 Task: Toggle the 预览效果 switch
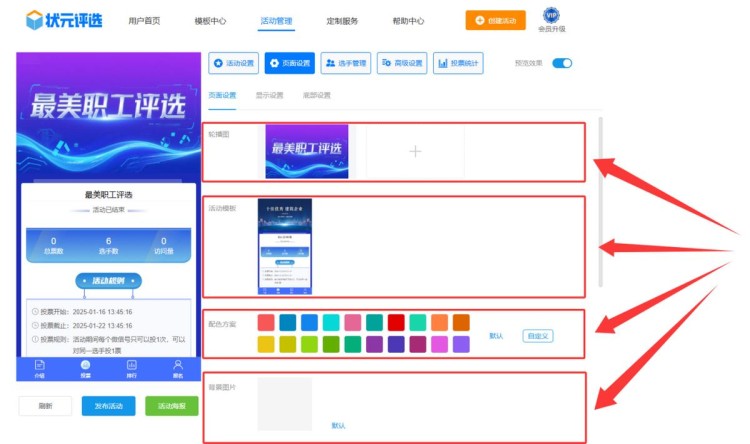pos(562,63)
